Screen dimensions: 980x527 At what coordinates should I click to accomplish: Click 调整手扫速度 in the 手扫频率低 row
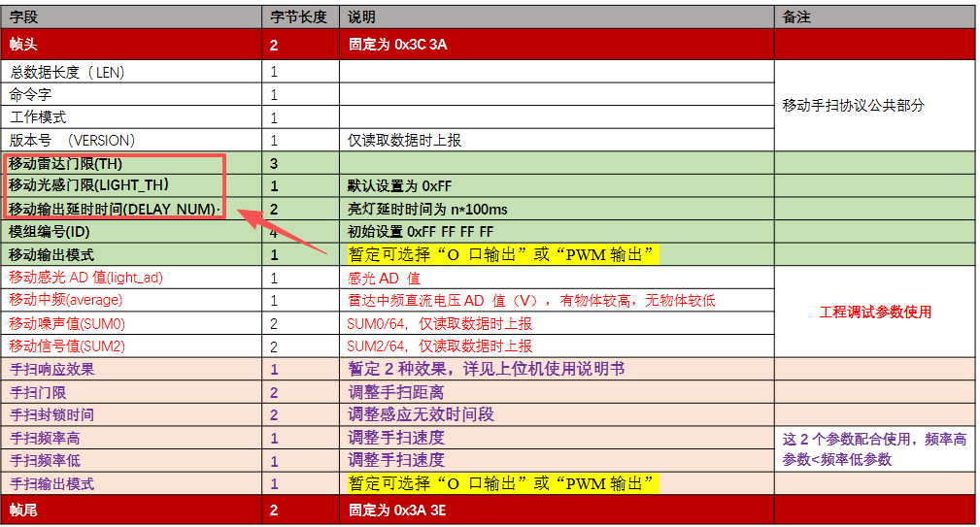point(395,460)
